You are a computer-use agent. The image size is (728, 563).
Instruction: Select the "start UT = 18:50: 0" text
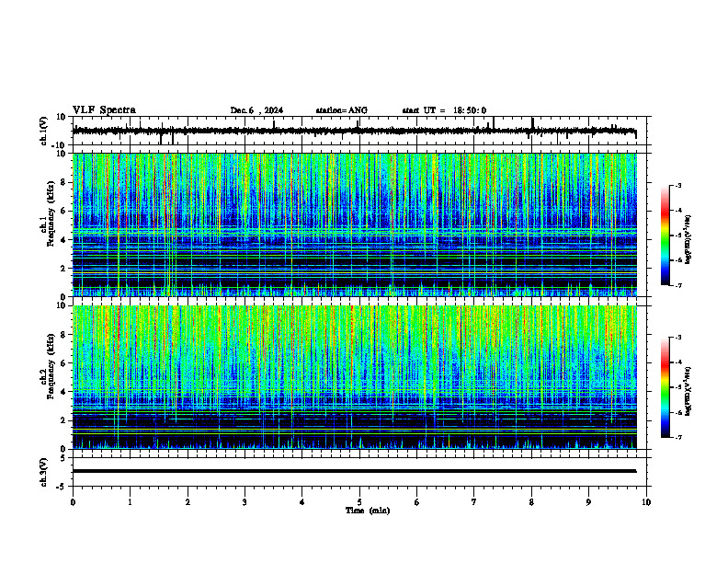tap(444, 110)
